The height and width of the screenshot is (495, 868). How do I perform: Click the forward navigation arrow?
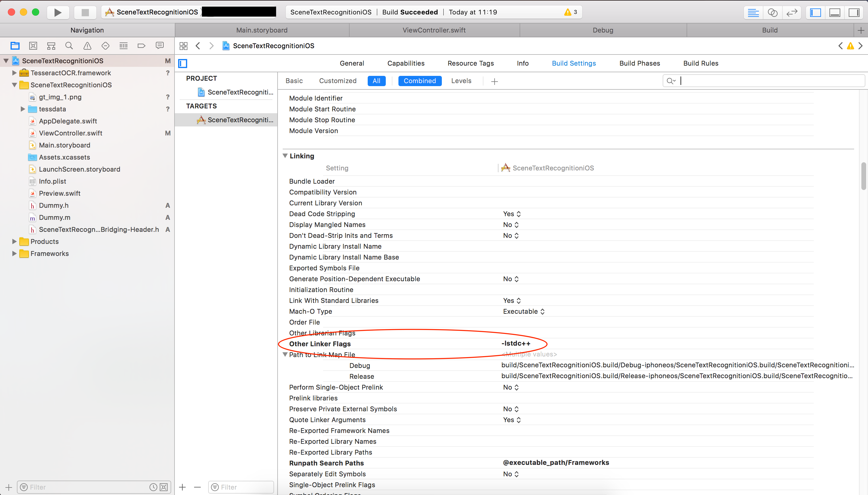pyautogui.click(x=211, y=46)
